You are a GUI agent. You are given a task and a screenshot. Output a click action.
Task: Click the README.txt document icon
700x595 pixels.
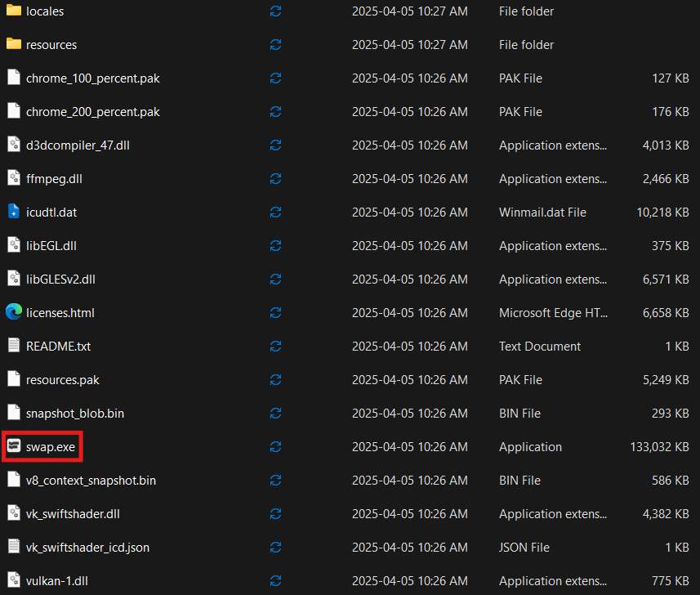(14, 345)
